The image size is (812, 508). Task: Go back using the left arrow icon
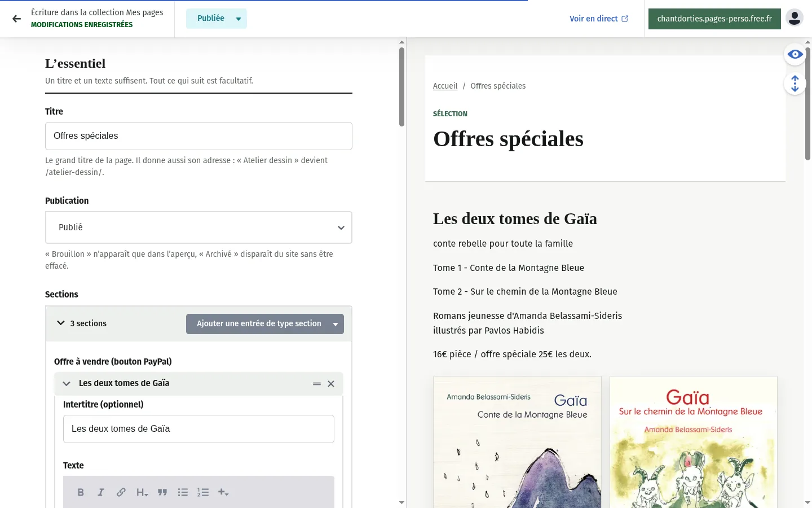click(x=16, y=19)
